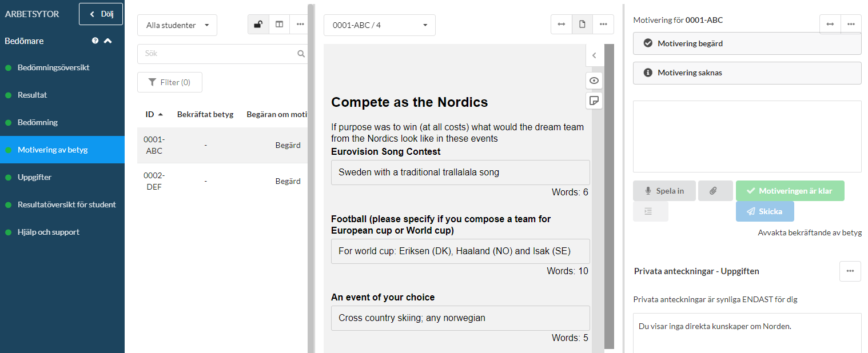The width and height of the screenshot is (868, 353).
Task: Click in the motivering text area
Action: (747, 137)
